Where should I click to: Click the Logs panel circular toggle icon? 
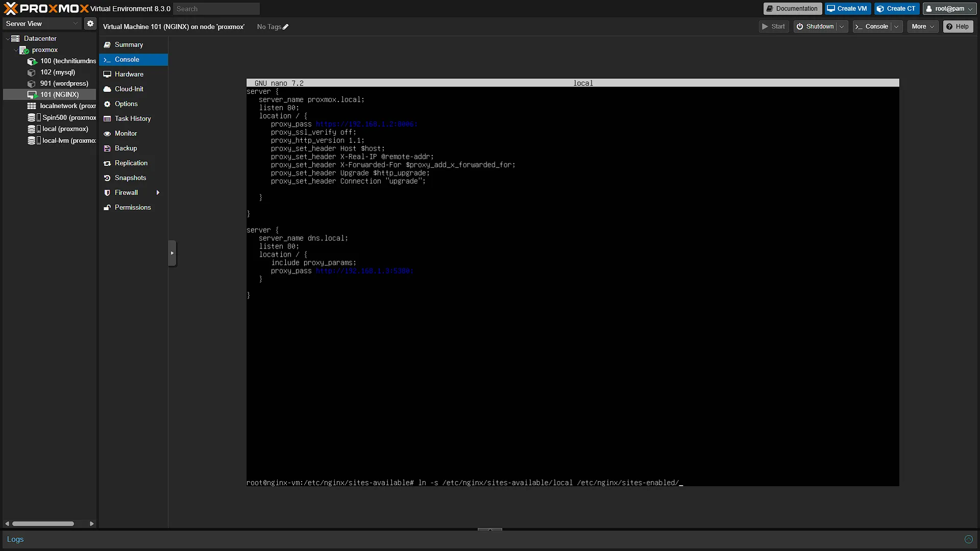(x=968, y=539)
